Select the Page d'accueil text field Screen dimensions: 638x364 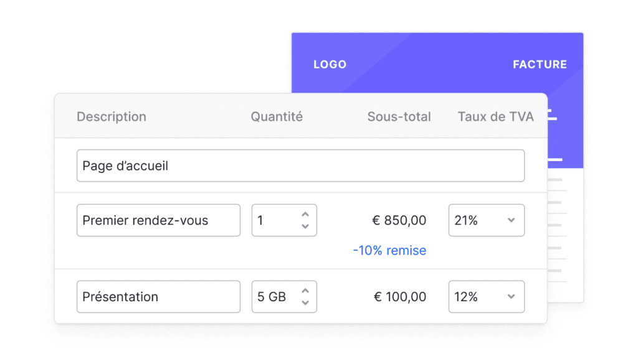[x=300, y=166]
